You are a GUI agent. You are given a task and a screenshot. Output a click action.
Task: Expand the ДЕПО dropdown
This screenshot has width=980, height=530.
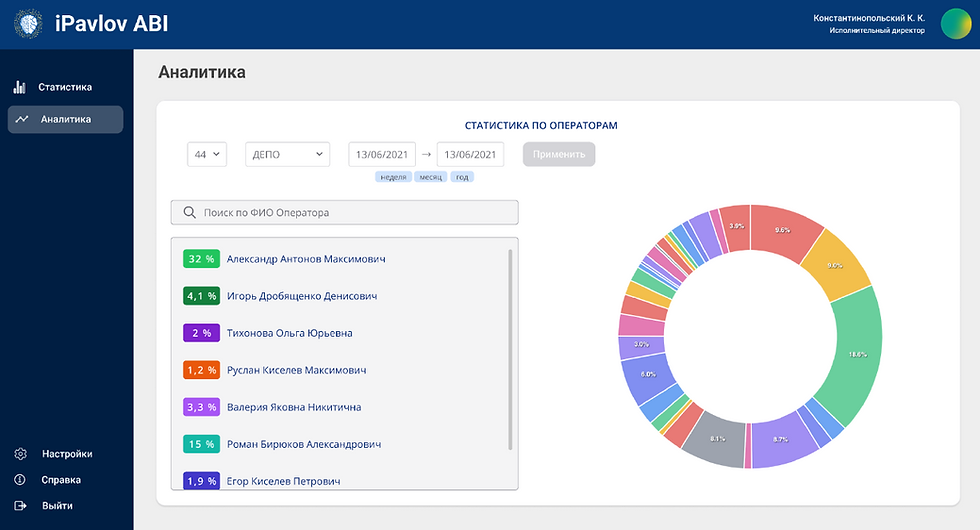coord(288,154)
